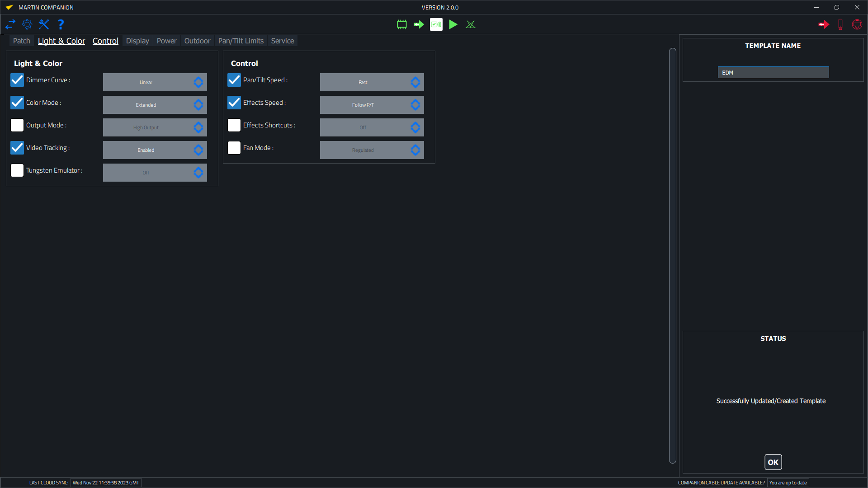Click the OK button in Status panel

point(773,462)
